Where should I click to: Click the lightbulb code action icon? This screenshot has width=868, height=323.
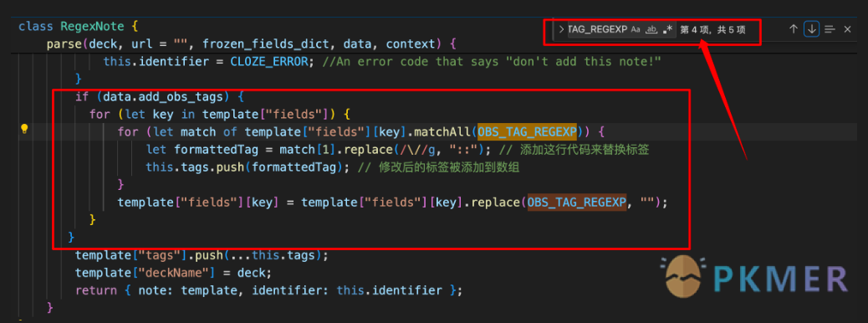tap(24, 129)
